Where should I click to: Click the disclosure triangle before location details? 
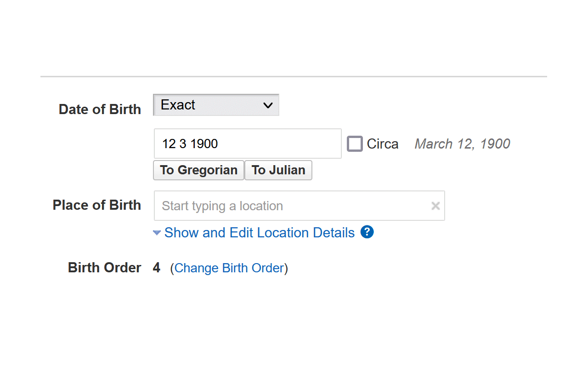coord(157,232)
